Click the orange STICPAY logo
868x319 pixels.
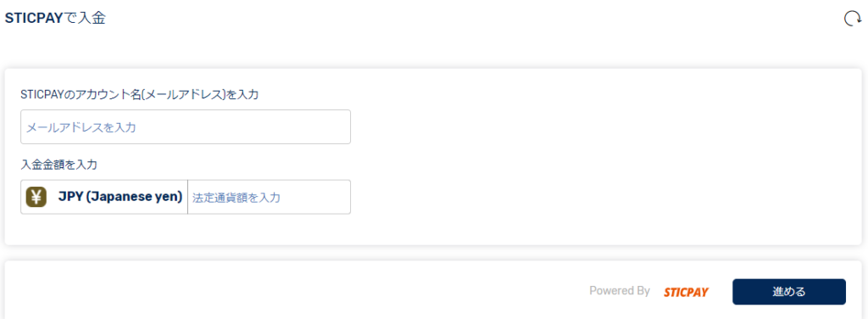[x=686, y=293]
